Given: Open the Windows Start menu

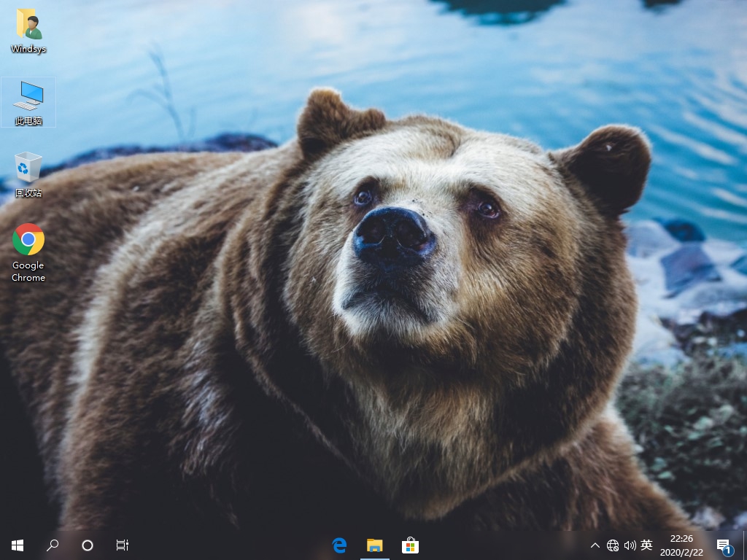Looking at the screenshot, I should click(18, 545).
